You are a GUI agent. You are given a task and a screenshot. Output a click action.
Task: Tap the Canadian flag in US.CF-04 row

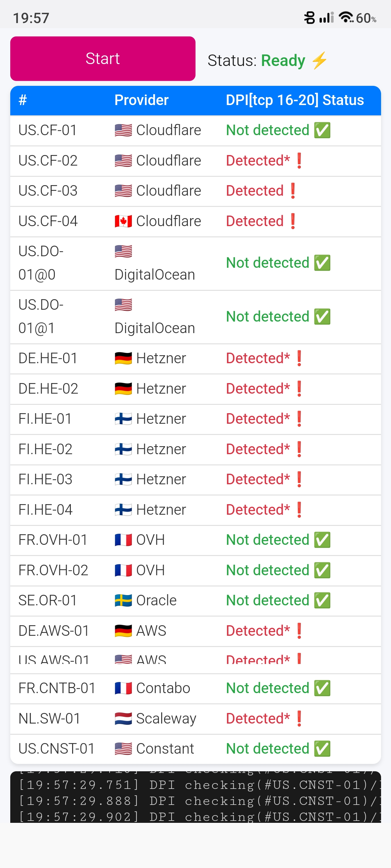click(x=123, y=221)
